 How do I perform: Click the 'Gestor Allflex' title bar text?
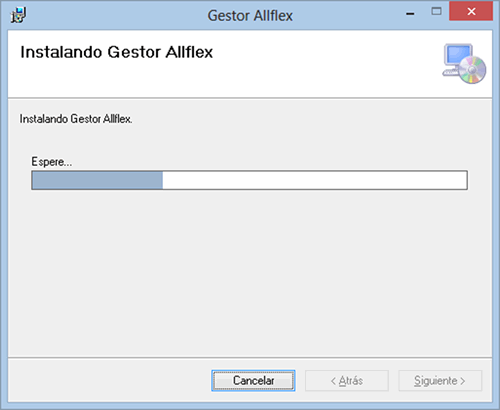(x=250, y=16)
